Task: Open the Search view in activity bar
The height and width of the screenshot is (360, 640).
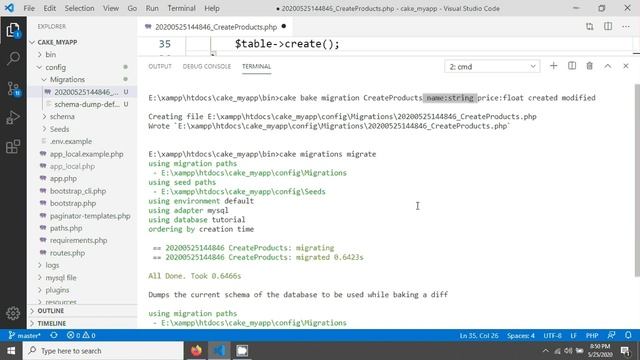Action: (x=13, y=58)
